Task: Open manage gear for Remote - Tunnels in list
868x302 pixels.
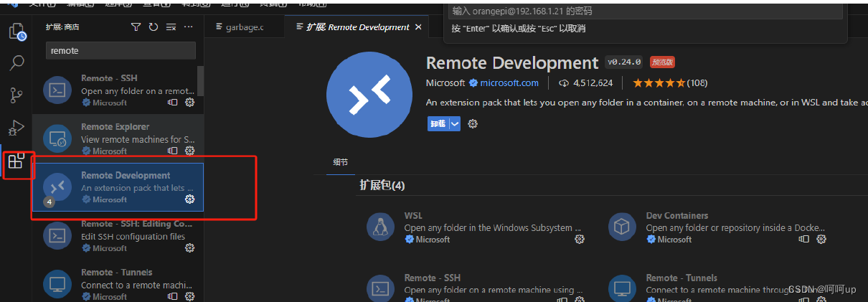Action: [190, 296]
